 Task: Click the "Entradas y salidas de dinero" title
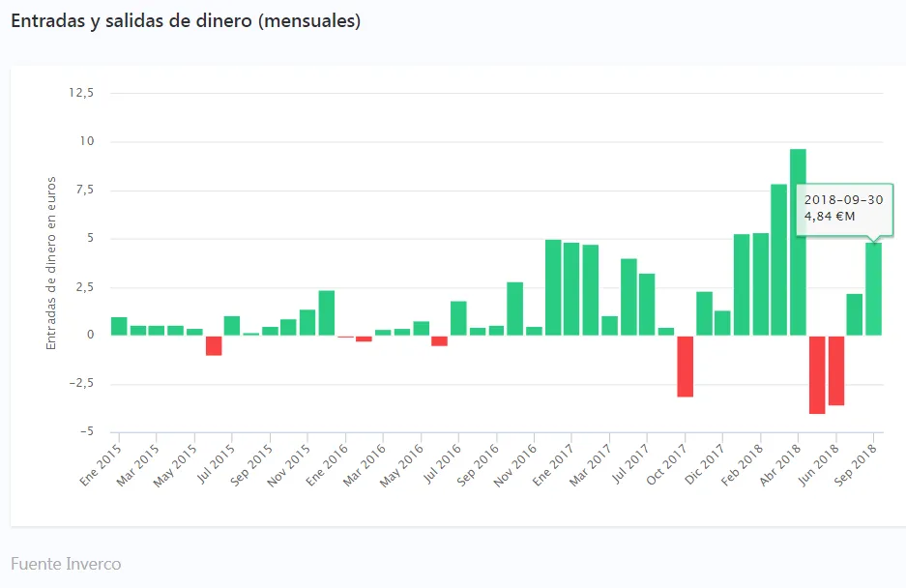(186, 21)
